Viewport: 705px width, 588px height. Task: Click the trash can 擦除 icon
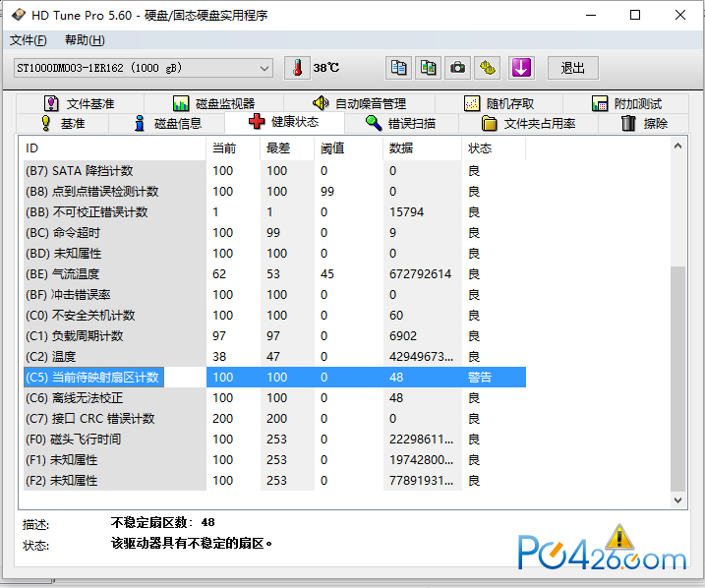pyautogui.click(x=628, y=123)
